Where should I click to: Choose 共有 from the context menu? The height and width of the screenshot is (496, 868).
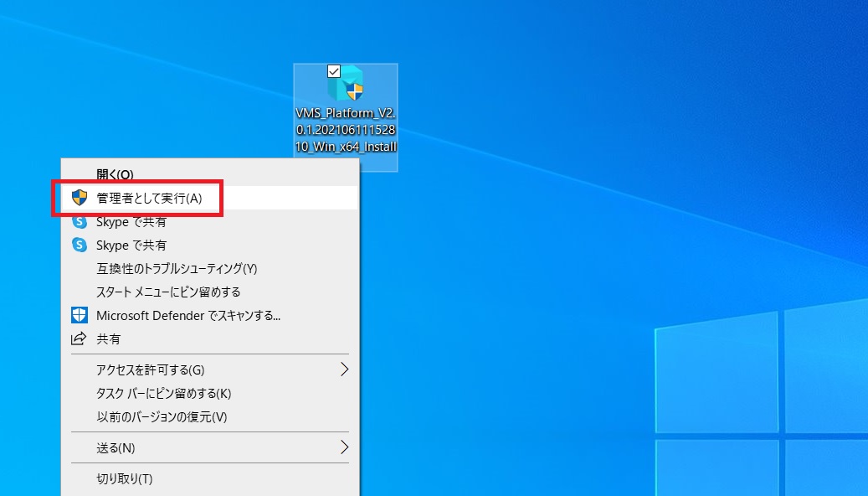coord(210,338)
